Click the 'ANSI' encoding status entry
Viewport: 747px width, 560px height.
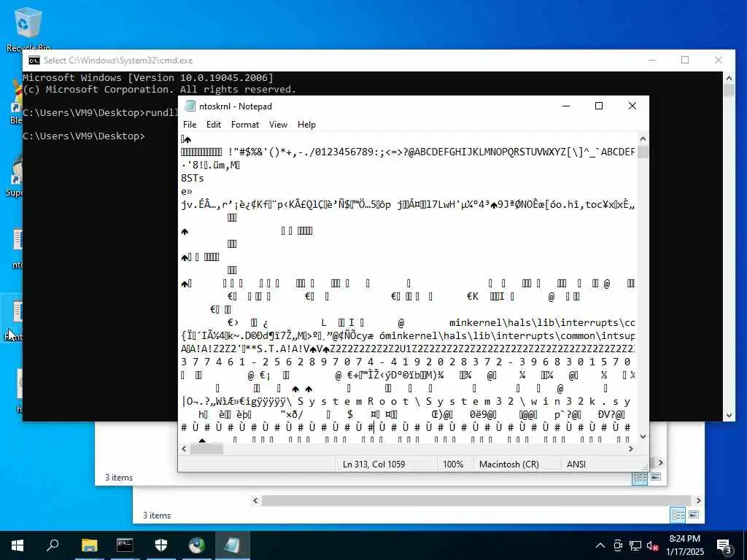[x=576, y=464]
